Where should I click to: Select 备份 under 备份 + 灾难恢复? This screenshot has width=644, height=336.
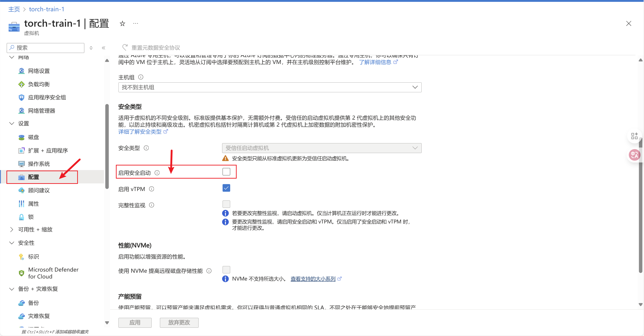pyautogui.click(x=33, y=303)
